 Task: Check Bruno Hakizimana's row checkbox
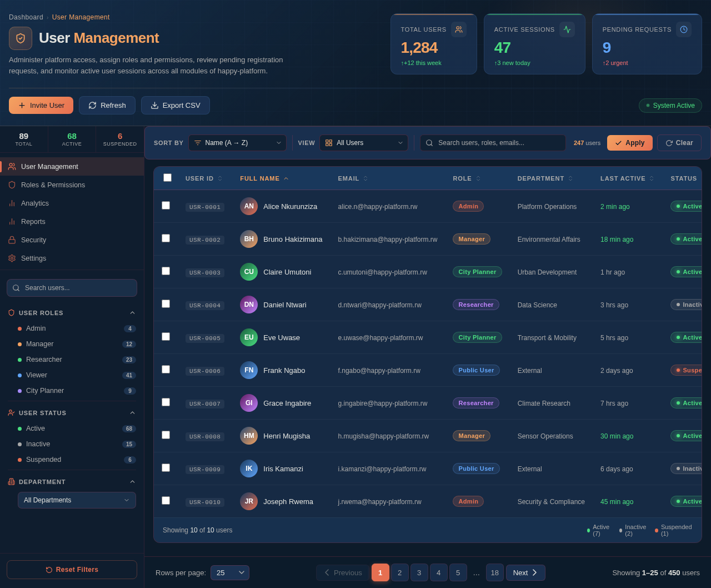pyautogui.click(x=166, y=238)
